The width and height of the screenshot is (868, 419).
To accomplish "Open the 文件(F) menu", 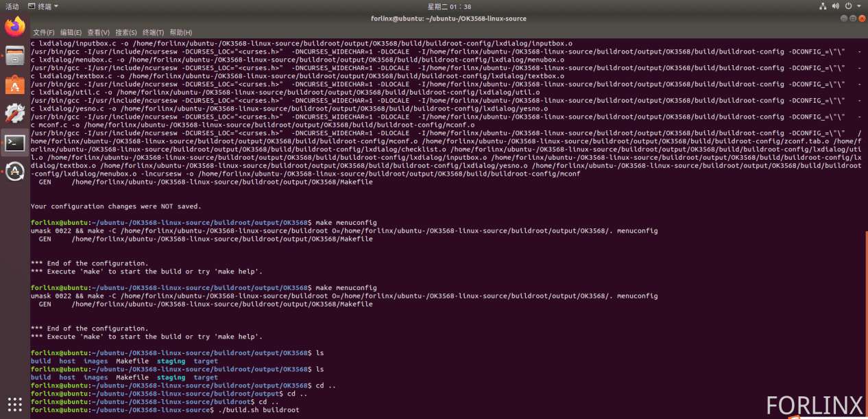I will point(44,32).
